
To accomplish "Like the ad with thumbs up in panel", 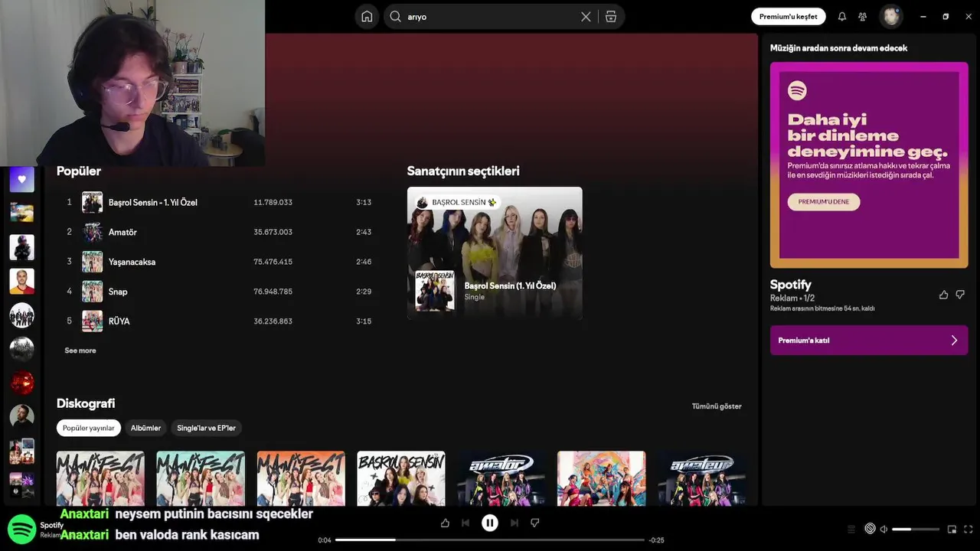I will (x=943, y=295).
